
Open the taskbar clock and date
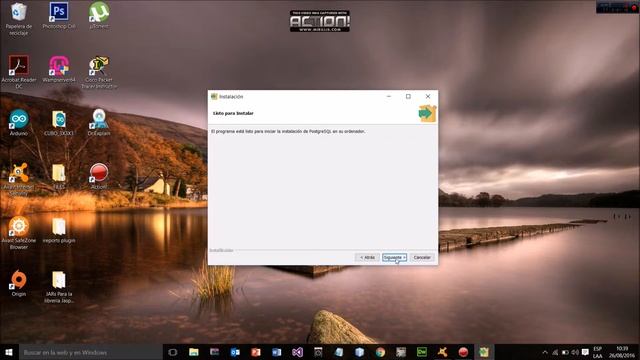click(x=622, y=352)
